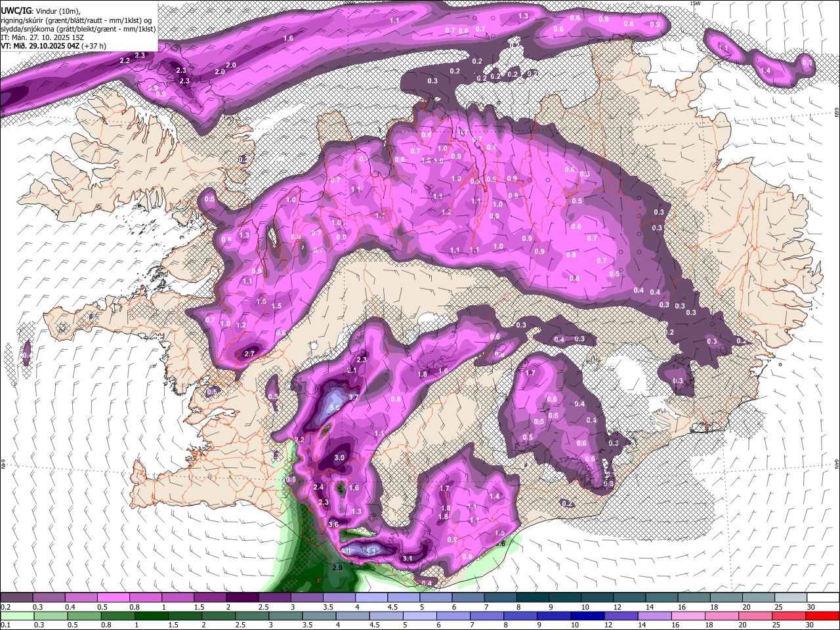Click the 0.1 label in the rain scale
The width and height of the screenshot is (840, 630).
pos(5,625)
